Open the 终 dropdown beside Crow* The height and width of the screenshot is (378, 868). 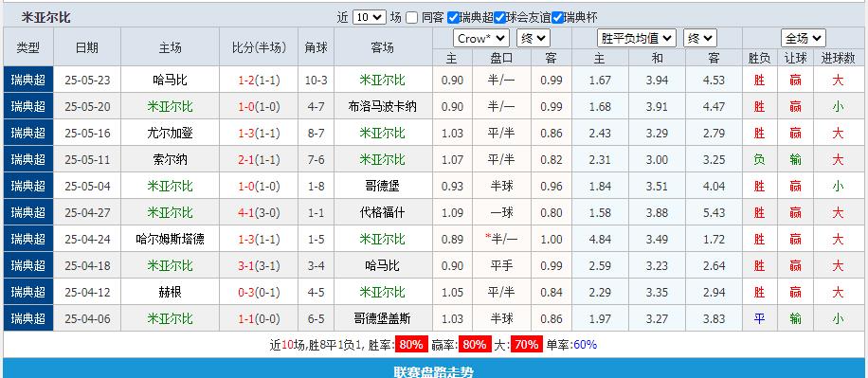533,38
